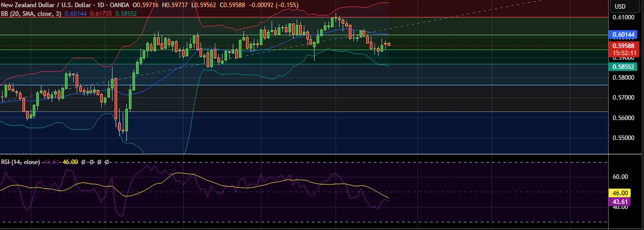Click the 0.61000 price scale level
The height and width of the screenshot is (230, 644).
click(623, 17)
